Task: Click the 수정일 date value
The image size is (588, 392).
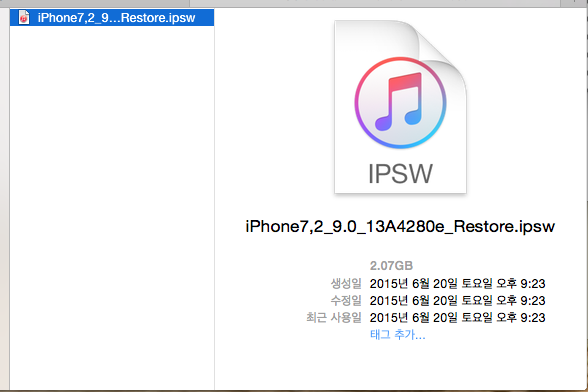Action: click(x=457, y=300)
